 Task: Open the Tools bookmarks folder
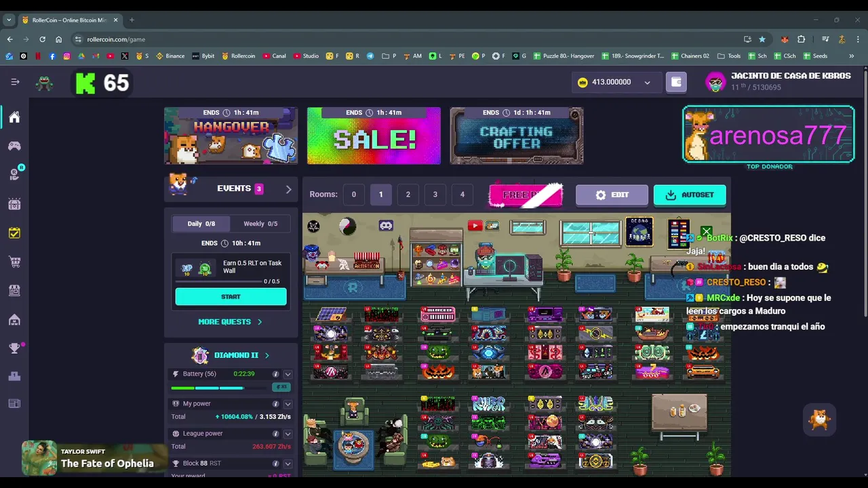(728, 56)
